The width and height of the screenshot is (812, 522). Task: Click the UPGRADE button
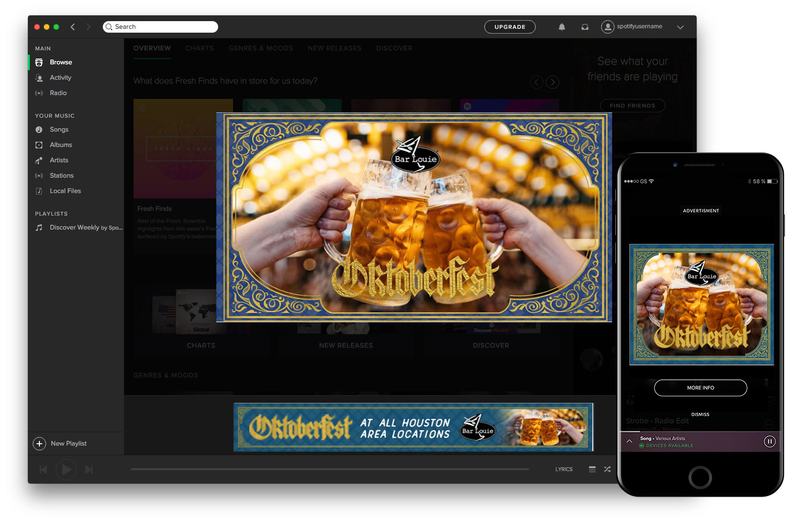pos(510,27)
